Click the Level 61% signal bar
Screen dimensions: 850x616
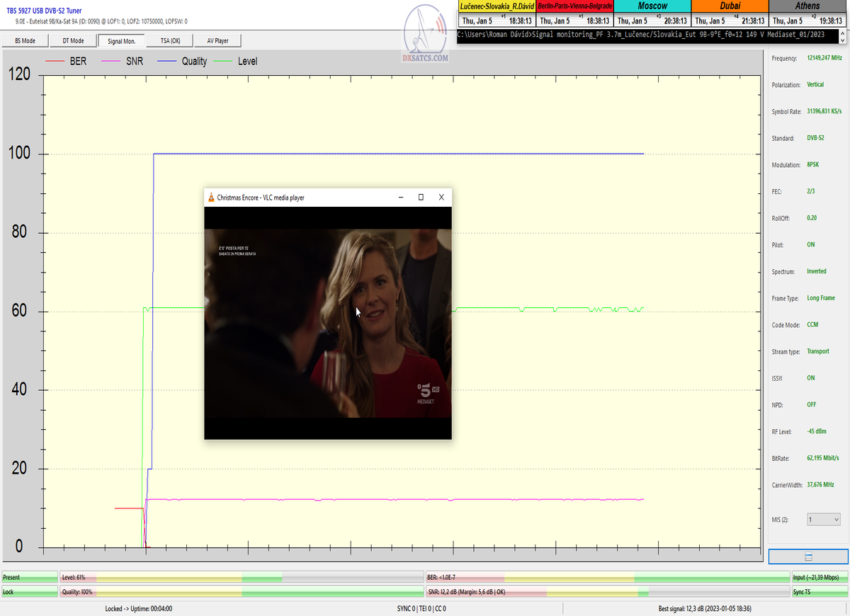pos(241,578)
